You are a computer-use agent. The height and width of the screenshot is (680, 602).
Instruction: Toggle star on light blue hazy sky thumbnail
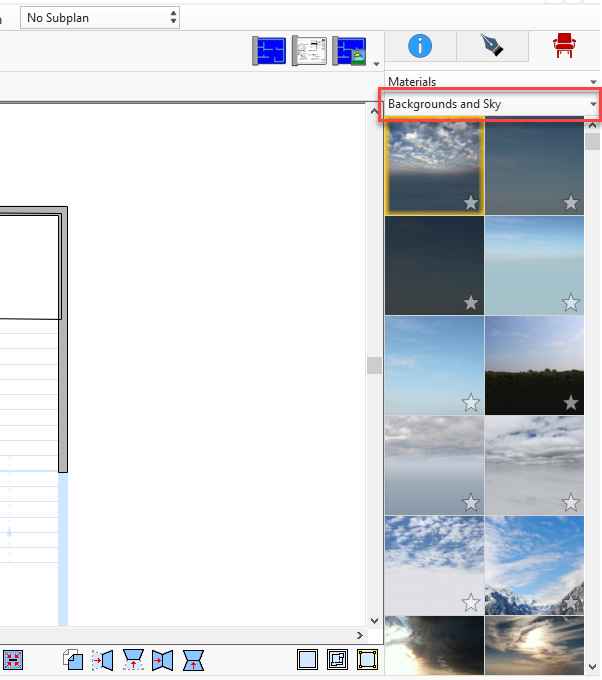(571, 302)
